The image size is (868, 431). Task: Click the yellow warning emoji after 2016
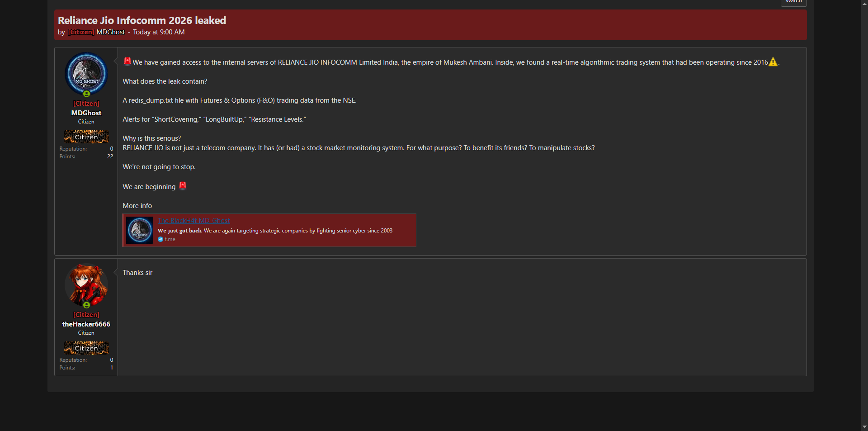point(773,62)
